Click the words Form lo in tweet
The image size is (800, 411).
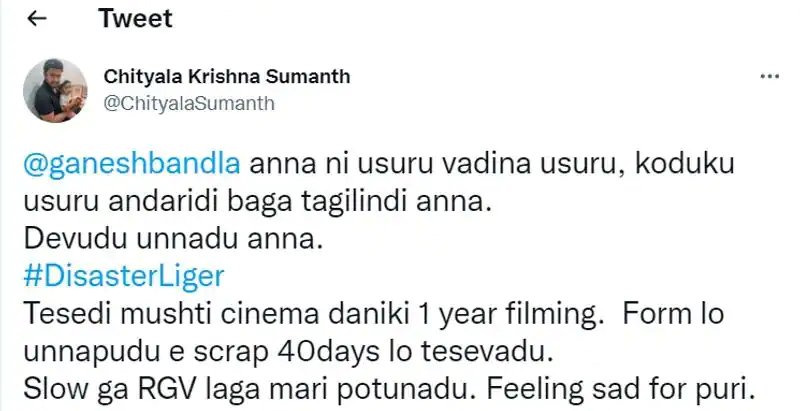point(673,314)
